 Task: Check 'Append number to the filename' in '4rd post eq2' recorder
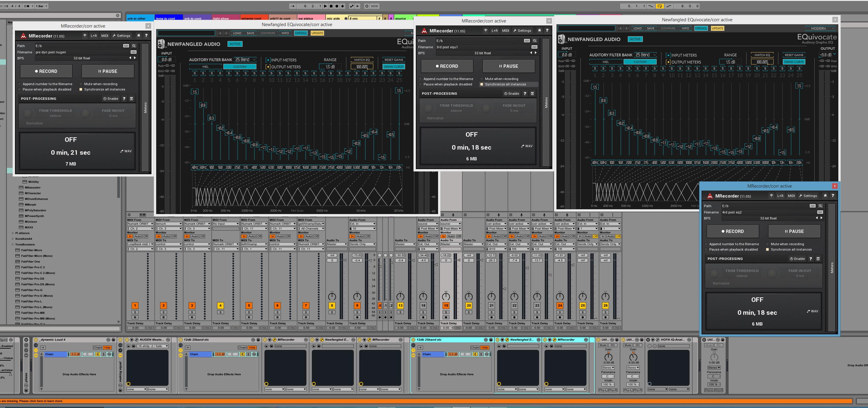click(x=706, y=244)
